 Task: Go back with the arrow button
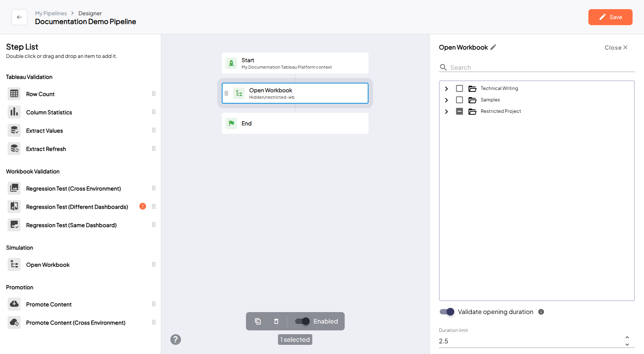[19, 17]
